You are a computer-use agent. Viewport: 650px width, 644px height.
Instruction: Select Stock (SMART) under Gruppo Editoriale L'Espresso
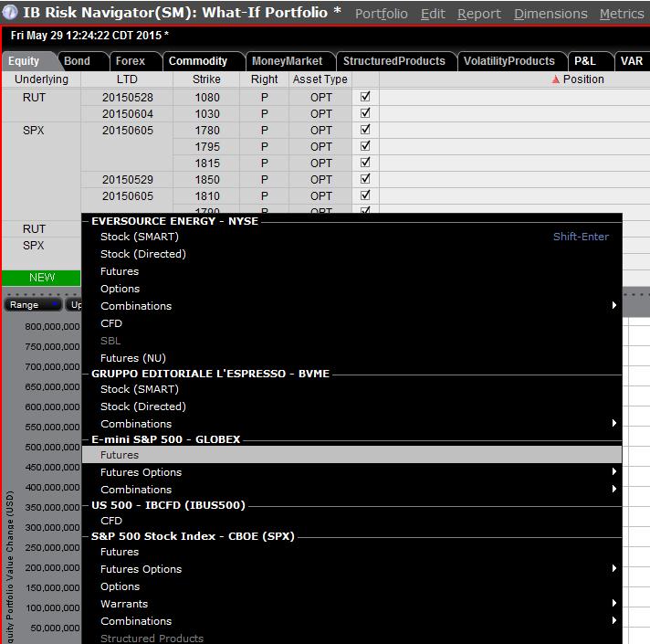[351, 389]
